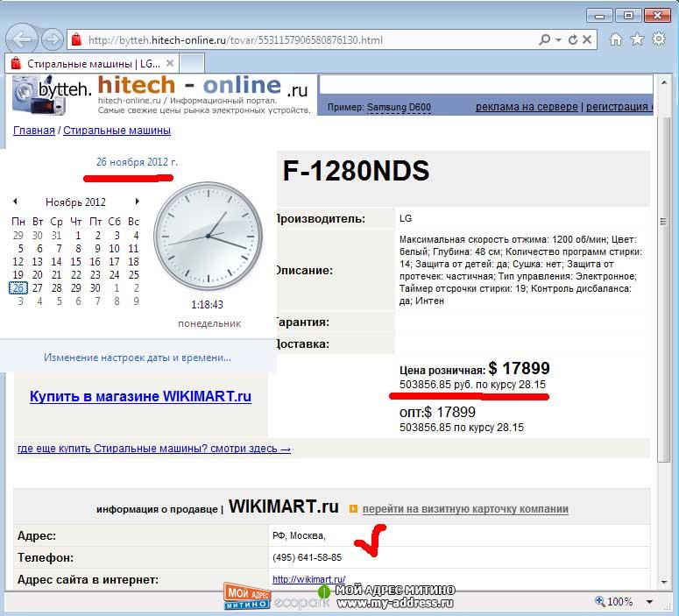Open the Tools gear icon

[x=658, y=39]
